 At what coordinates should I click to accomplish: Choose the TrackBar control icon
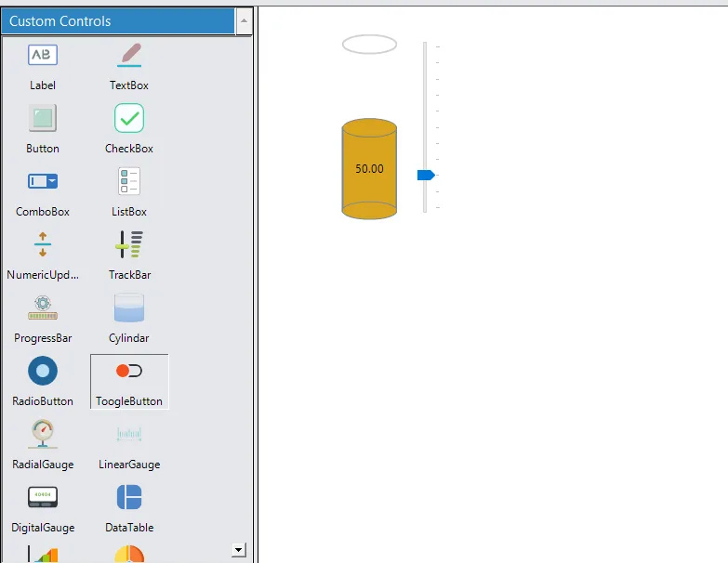point(129,244)
